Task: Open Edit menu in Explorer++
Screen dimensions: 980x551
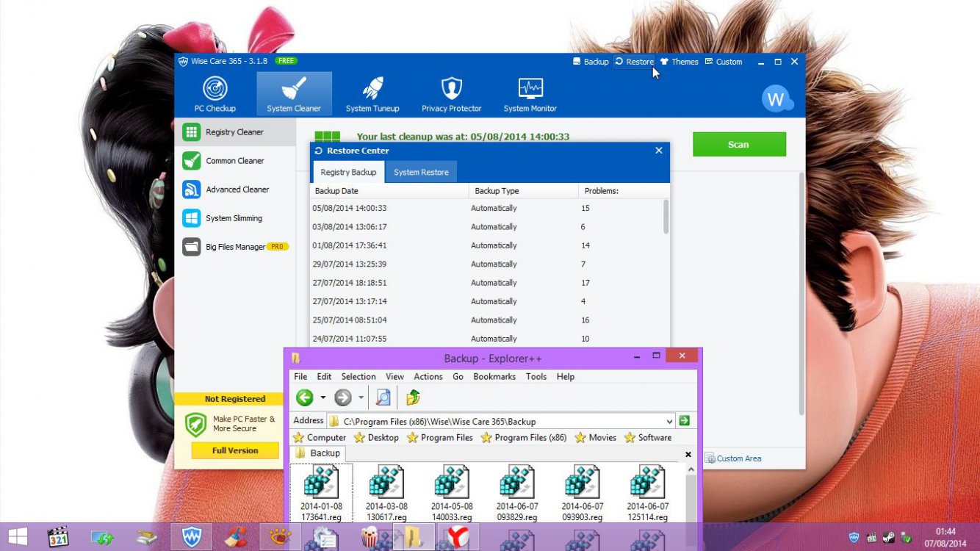Action: click(324, 376)
